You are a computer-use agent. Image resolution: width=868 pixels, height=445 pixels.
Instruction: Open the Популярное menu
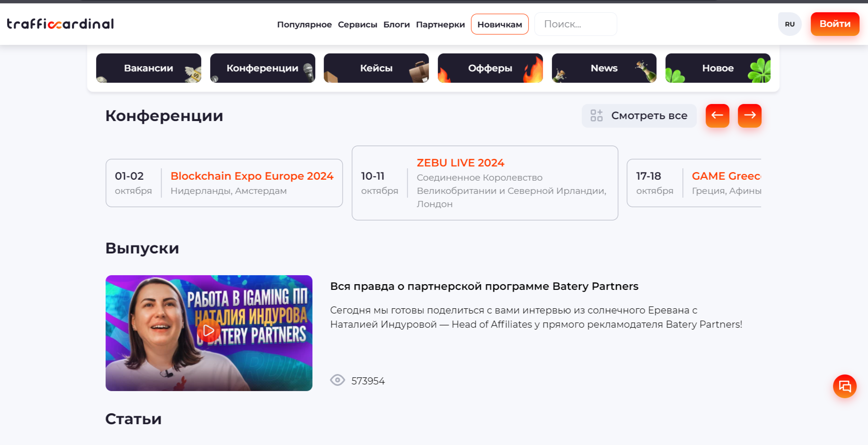point(304,25)
